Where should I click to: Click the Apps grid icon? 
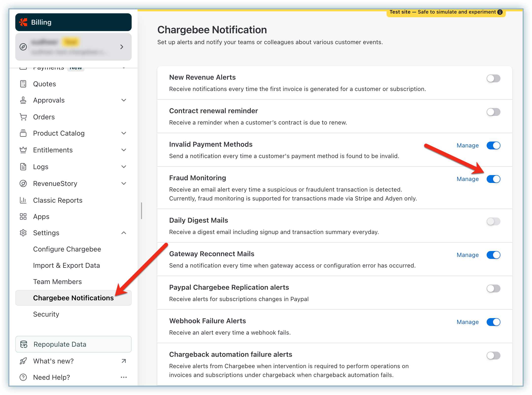click(x=23, y=216)
